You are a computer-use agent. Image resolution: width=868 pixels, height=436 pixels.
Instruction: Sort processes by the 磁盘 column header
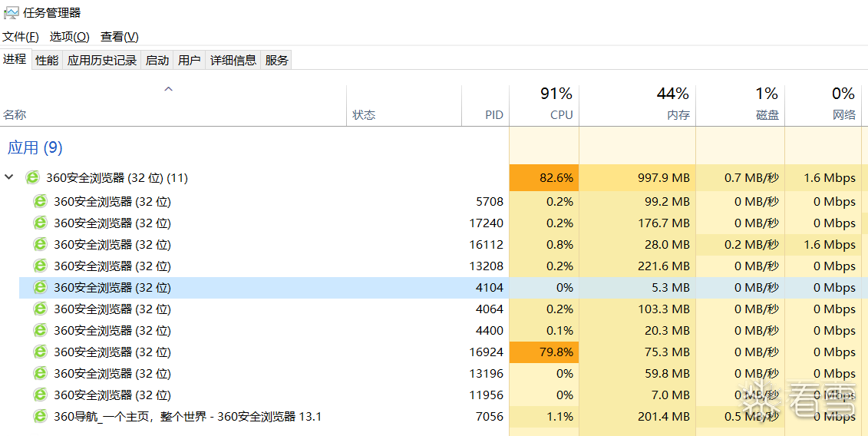(x=740, y=105)
